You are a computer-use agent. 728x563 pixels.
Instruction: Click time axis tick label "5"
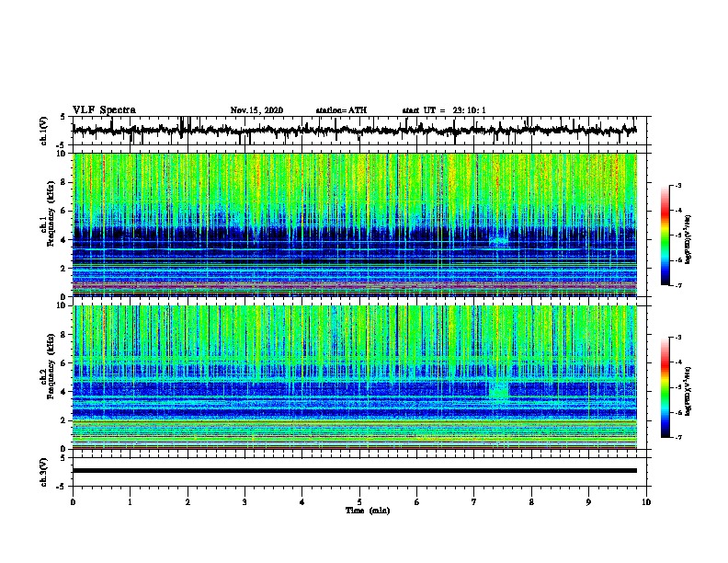359,502
